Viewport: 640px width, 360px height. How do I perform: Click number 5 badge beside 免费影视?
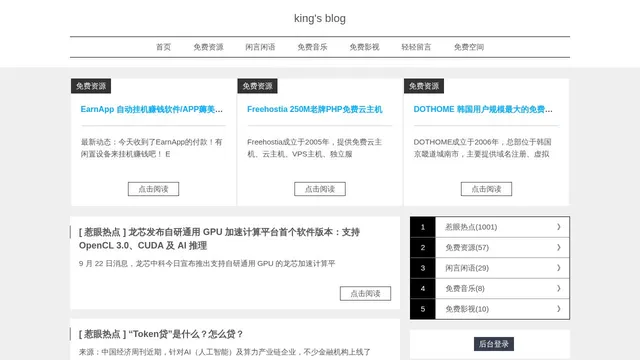423,309
